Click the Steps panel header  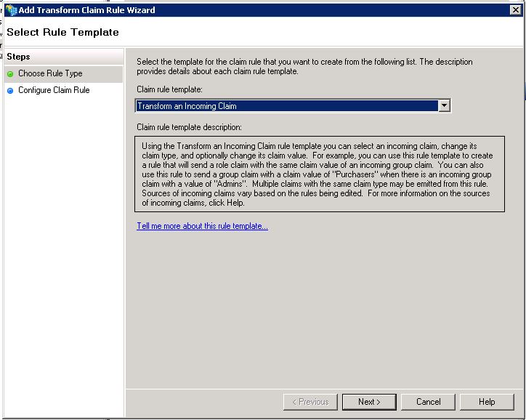(x=64, y=57)
